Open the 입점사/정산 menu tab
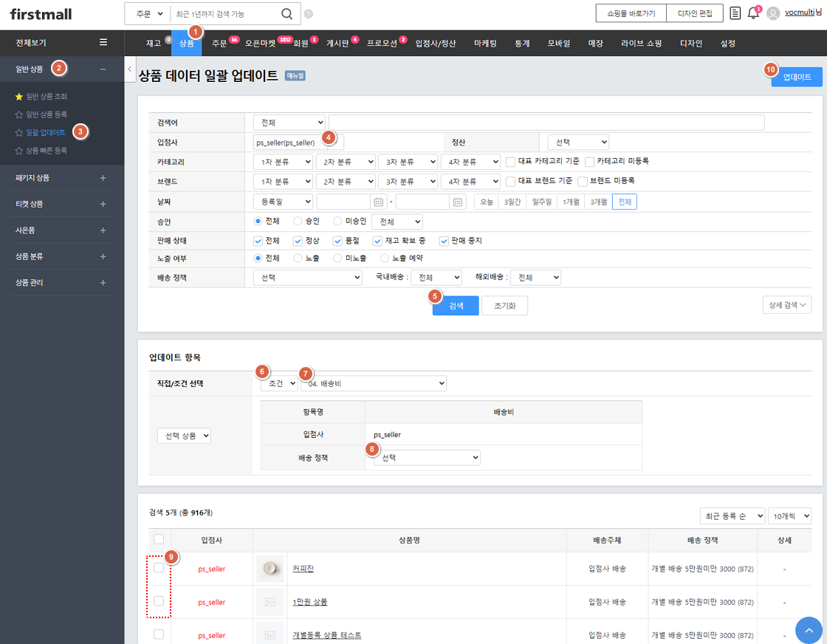The width and height of the screenshot is (827, 644). pyautogui.click(x=435, y=44)
